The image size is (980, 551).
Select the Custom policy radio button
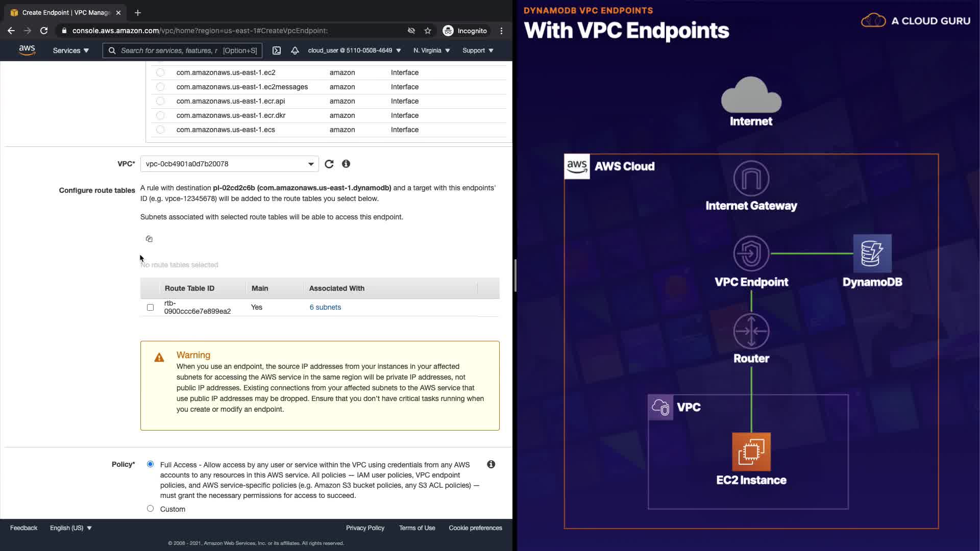[x=150, y=509]
